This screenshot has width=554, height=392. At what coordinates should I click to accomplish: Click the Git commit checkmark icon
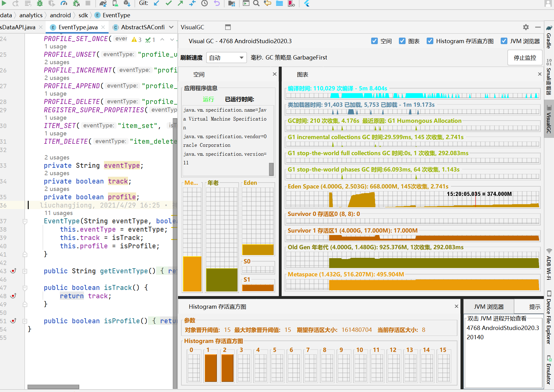(168, 3)
